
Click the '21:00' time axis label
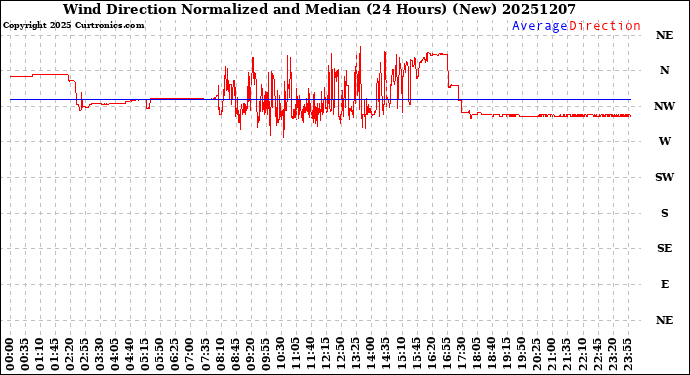click(x=550, y=354)
